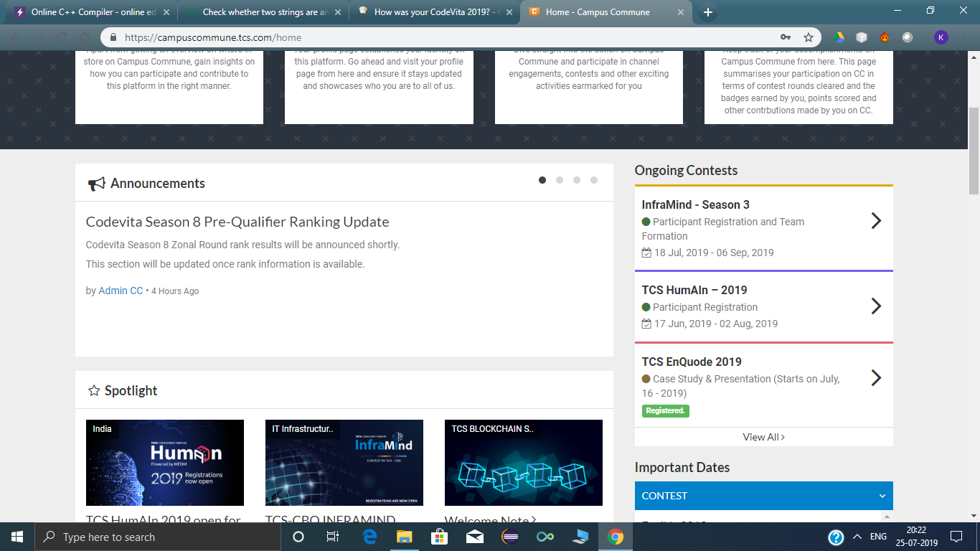View site security padlock info
Image resolution: width=980 pixels, height=551 pixels.
coord(113,37)
